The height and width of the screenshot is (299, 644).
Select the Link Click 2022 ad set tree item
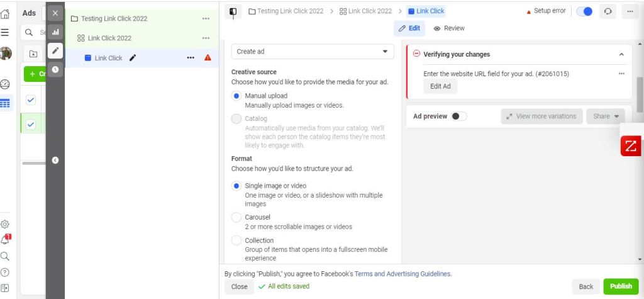pyautogui.click(x=109, y=38)
